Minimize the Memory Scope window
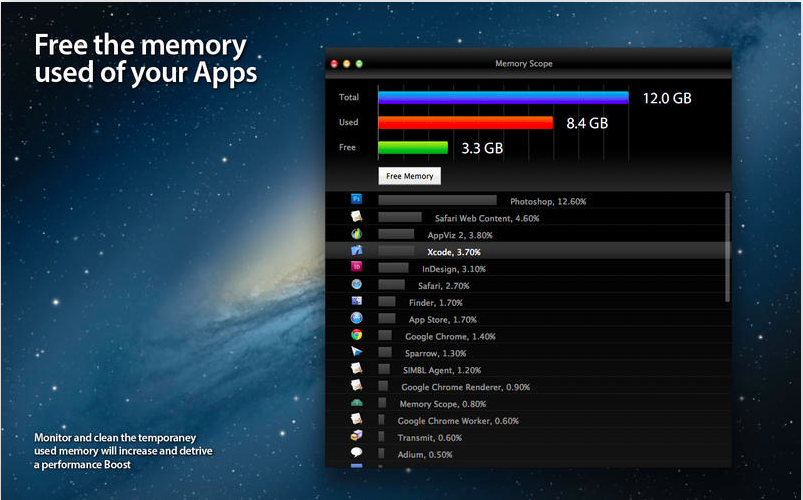The height and width of the screenshot is (500, 803). click(x=347, y=64)
